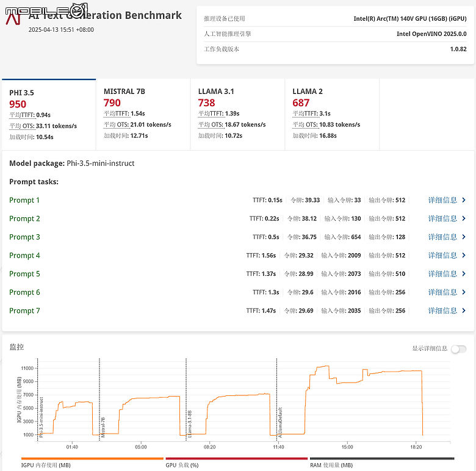The image size is (476, 471).
Task: Expand the detail chevron for Prompt 4
Action: pos(464,255)
